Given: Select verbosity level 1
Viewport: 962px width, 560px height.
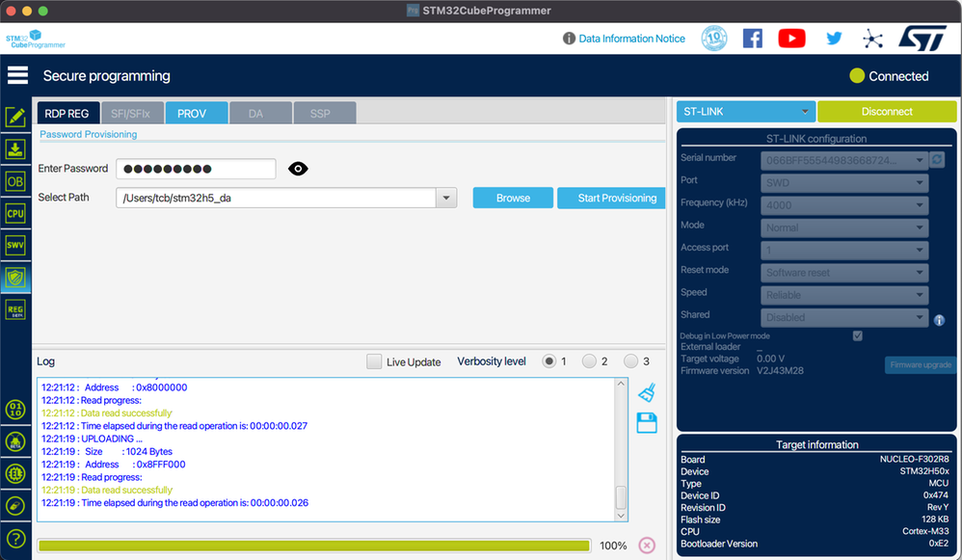Looking at the screenshot, I should pyautogui.click(x=549, y=361).
